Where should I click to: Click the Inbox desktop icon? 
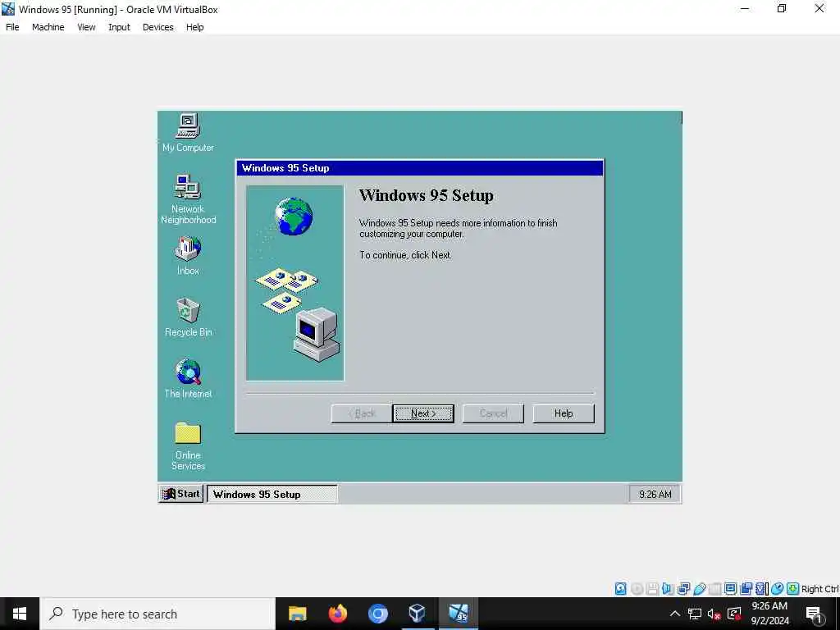tap(188, 256)
